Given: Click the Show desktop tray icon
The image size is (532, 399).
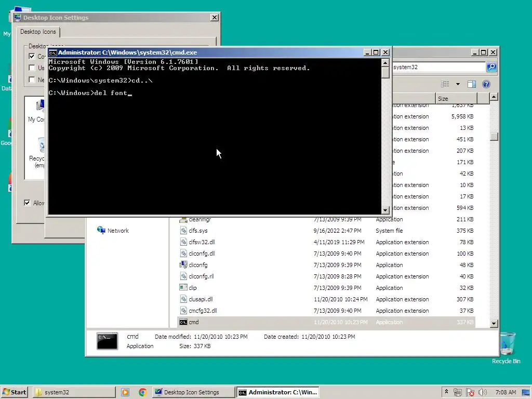Looking at the screenshot, I should 526,392.
